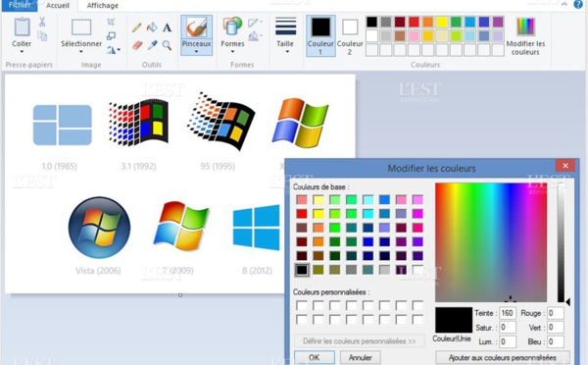Click Définir les couleurs personnalisées button
588x365 pixels.
(x=360, y=341)
